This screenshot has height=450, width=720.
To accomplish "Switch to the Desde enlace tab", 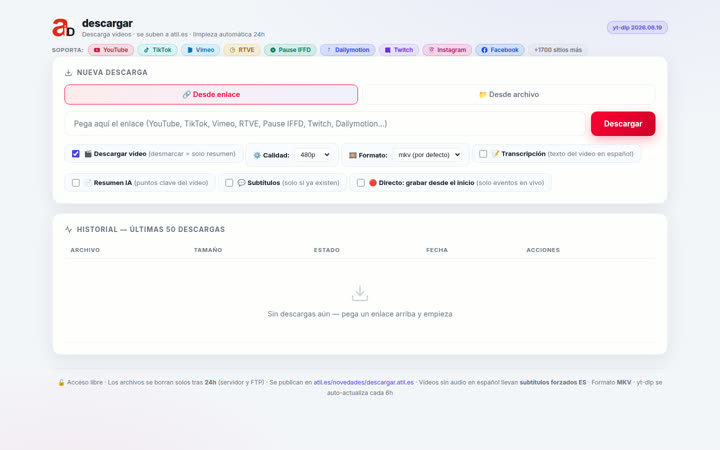I will [x=211, y=95].
